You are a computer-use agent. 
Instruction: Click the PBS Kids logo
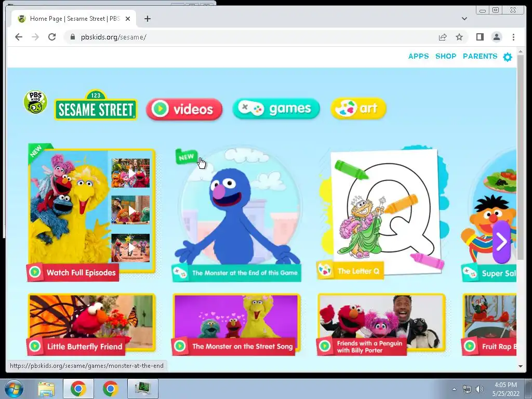click(35, 102)
